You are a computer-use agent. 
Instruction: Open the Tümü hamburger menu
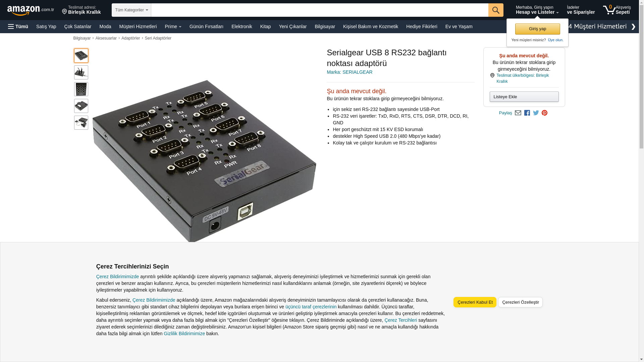[x=18, y=26]
